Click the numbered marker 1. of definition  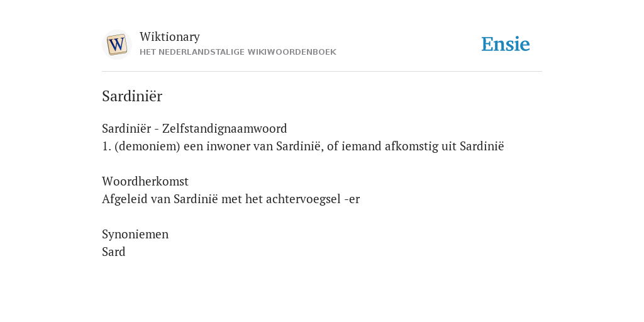pos(106,146)
